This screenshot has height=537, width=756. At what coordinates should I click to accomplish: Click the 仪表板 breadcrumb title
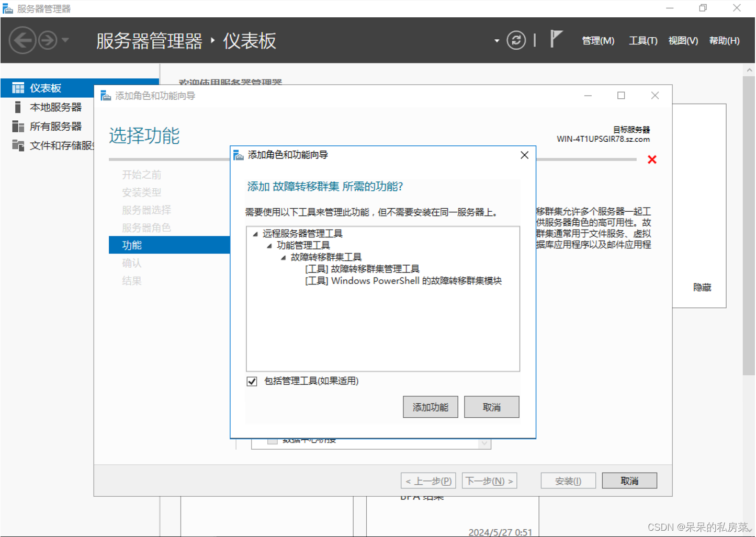click(250, 41)
